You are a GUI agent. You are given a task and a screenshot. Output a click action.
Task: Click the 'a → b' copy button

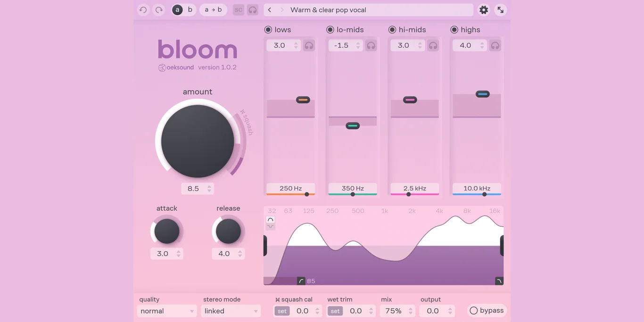(213, 10)
